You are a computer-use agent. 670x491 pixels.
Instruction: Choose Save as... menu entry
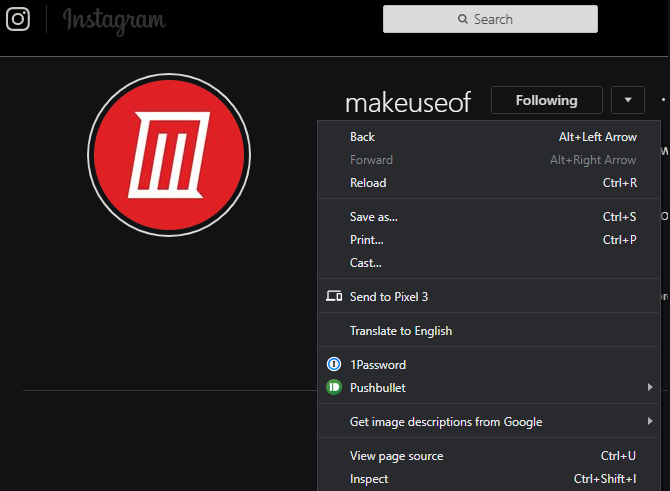click(x=374, y=217)
